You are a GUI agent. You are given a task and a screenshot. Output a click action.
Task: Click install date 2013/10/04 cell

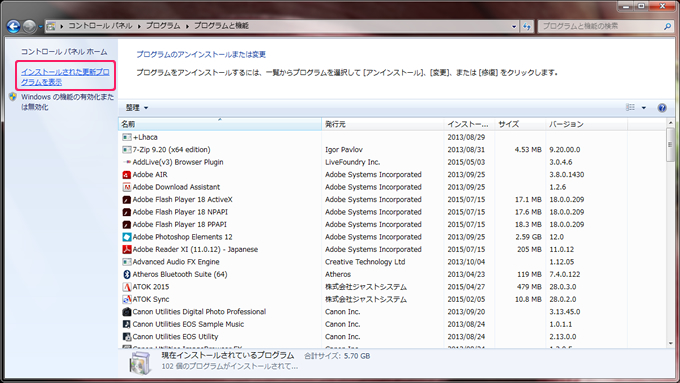click(466, 262)
